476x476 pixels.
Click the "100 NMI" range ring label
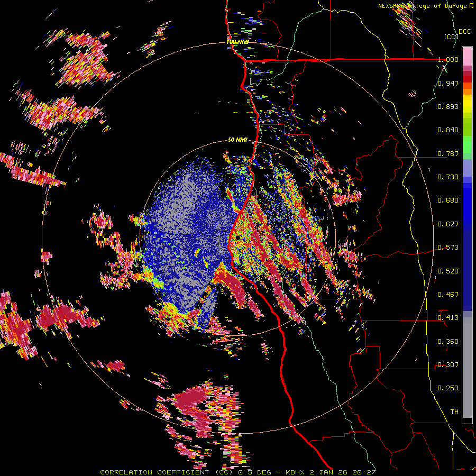pos(237,42)
